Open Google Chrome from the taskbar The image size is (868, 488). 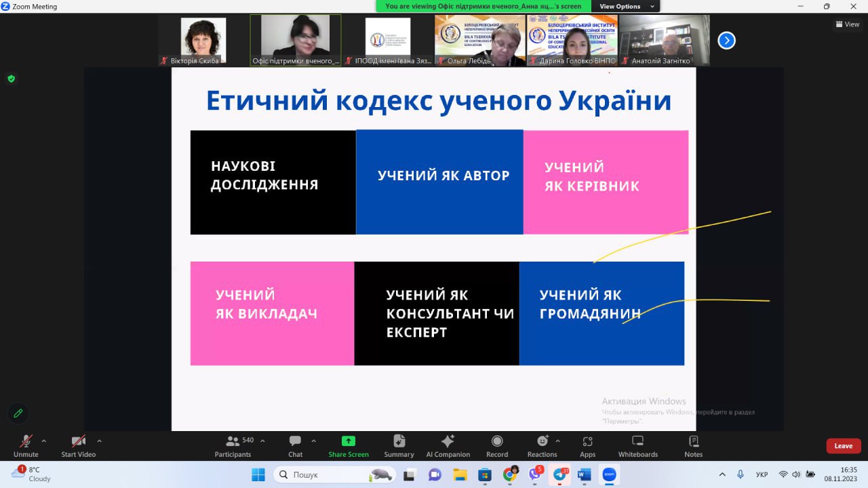coord(509,474)
